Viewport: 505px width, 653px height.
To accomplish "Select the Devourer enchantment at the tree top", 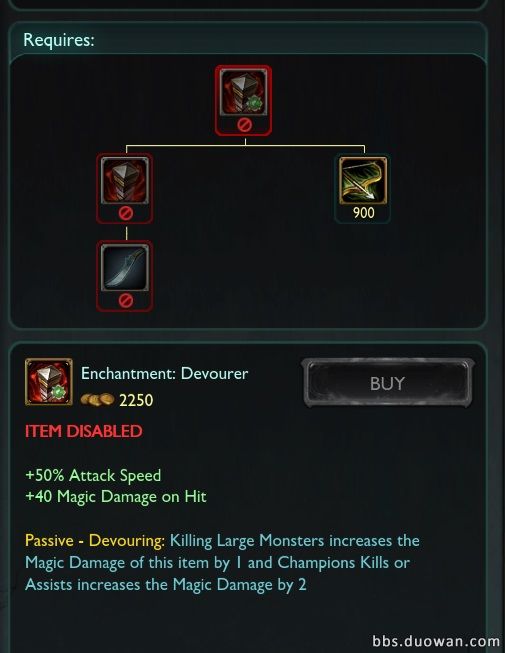I will click(244, 92).
